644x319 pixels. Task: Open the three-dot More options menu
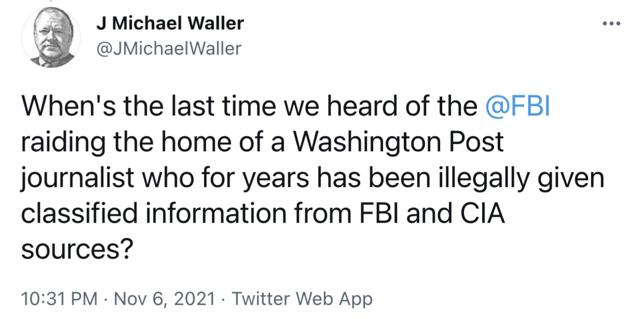(614, 24)
